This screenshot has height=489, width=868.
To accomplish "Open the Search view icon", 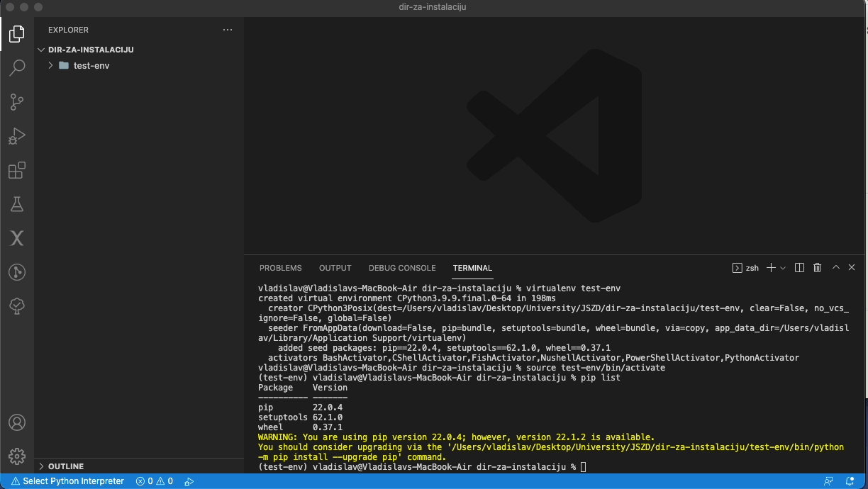I will (x=17, y=68).
